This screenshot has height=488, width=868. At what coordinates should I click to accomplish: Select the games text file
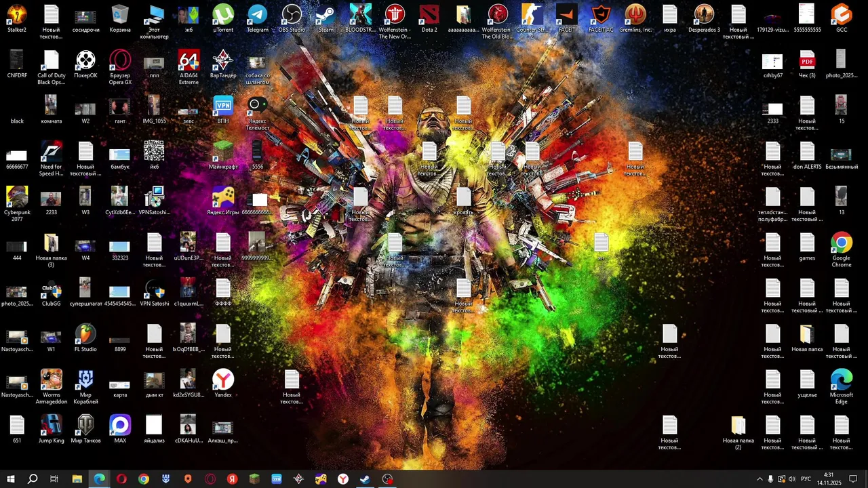[807, 247]
